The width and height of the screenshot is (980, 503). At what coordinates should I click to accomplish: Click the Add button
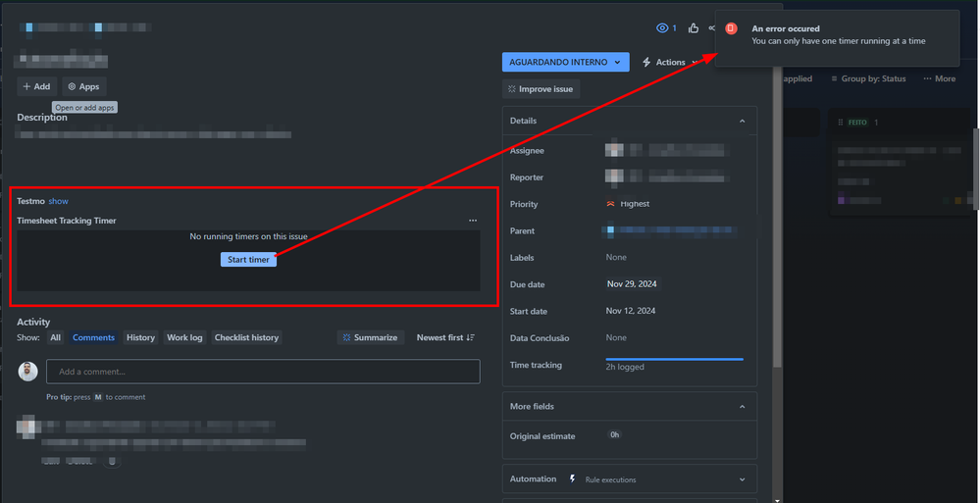click(37, 87)
